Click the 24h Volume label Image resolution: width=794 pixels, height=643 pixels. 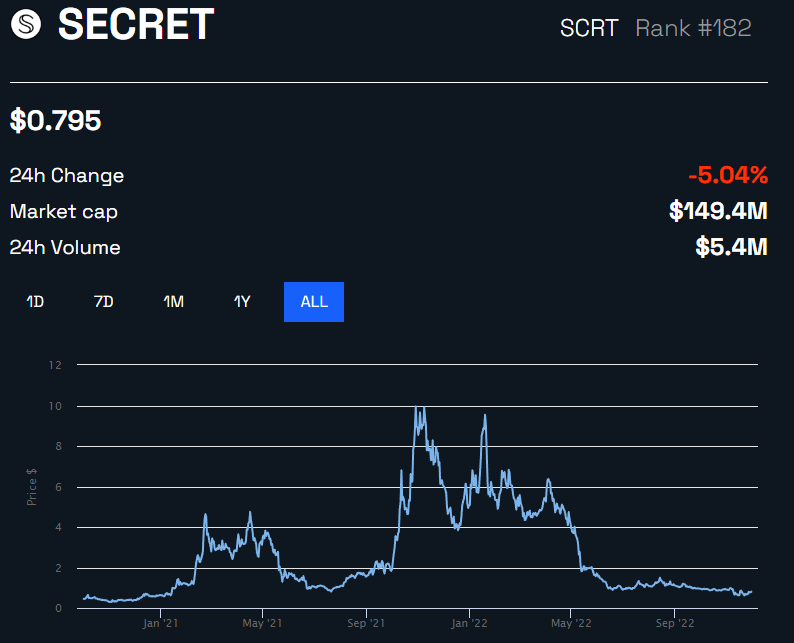(65, 248)
